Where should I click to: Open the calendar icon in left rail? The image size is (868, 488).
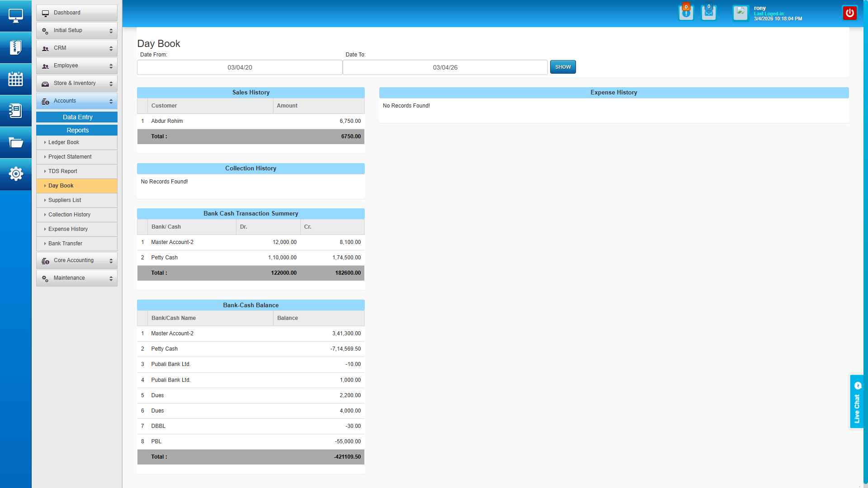coord(15,79)
